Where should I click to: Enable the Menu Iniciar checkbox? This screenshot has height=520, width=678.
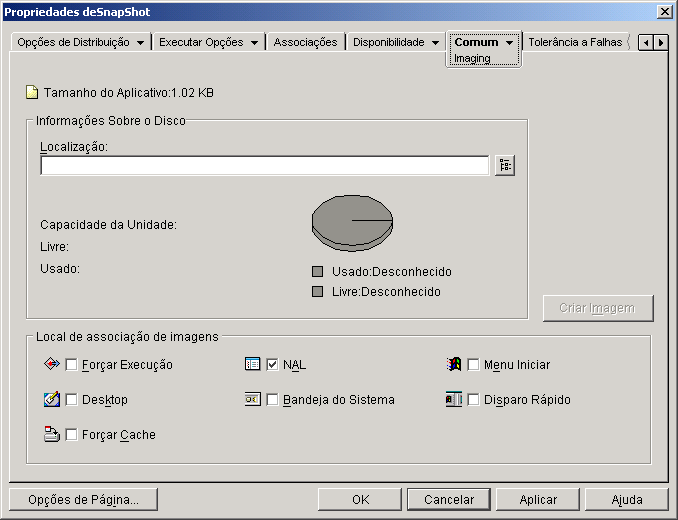pos(473,364)
